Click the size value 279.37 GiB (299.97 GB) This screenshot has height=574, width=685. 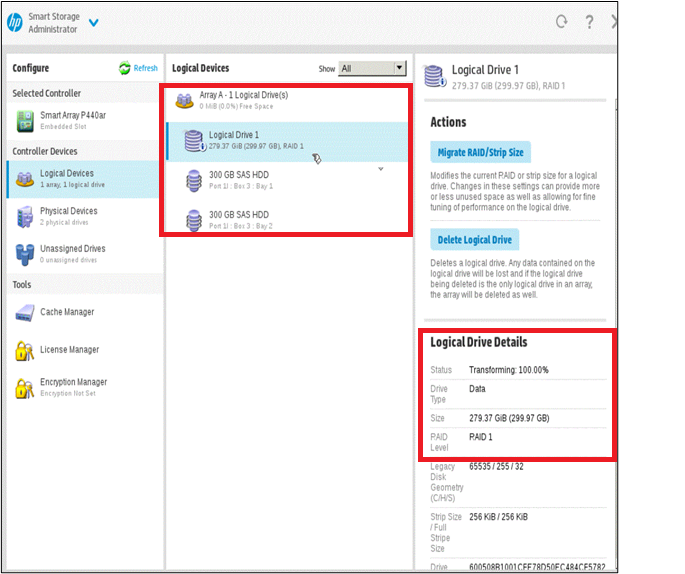[x=509, y=418]
